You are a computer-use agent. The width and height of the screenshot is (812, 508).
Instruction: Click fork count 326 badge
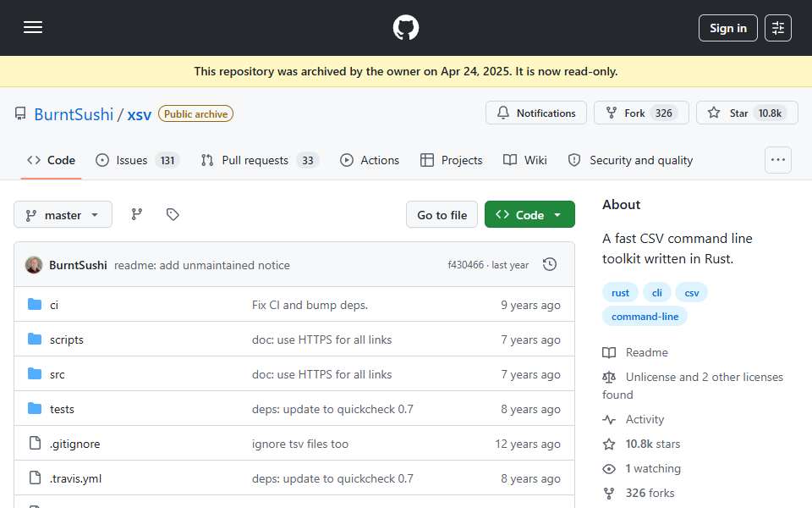(663, 113)
